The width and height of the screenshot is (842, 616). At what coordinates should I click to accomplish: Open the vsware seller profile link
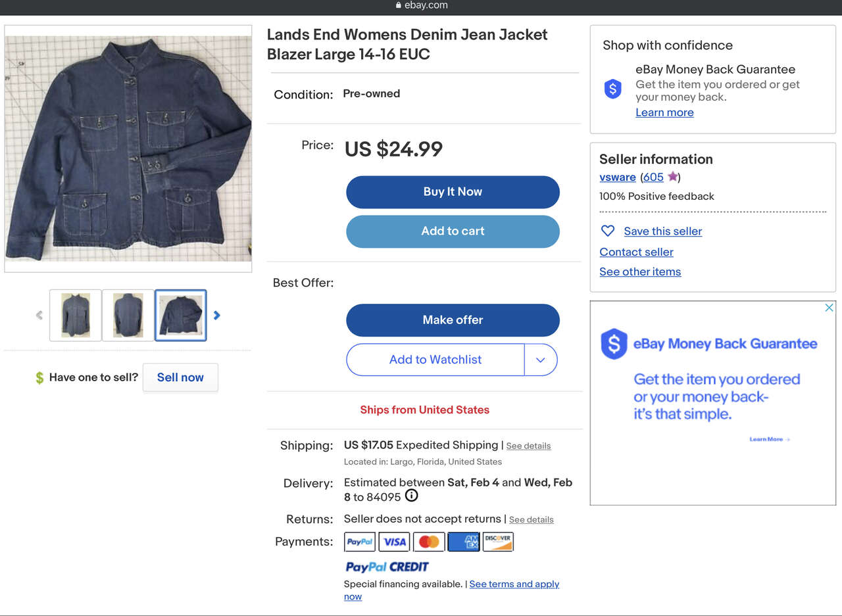click(x=617, y=177)
